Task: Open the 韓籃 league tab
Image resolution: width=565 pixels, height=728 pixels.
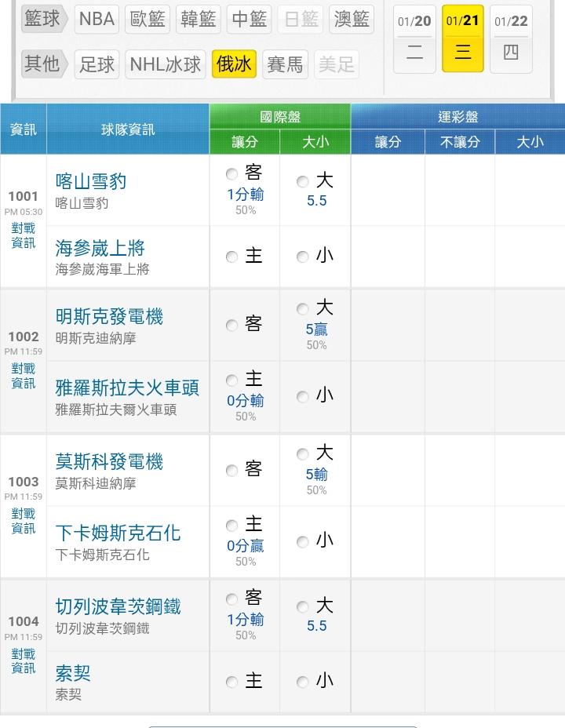Action: 199,20
